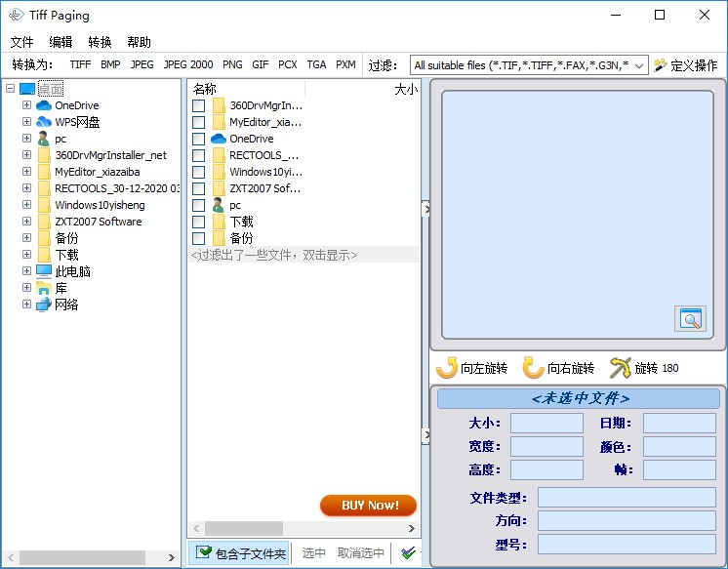
Task: Click the rotate 180 icon
Action: pos(621,368)
